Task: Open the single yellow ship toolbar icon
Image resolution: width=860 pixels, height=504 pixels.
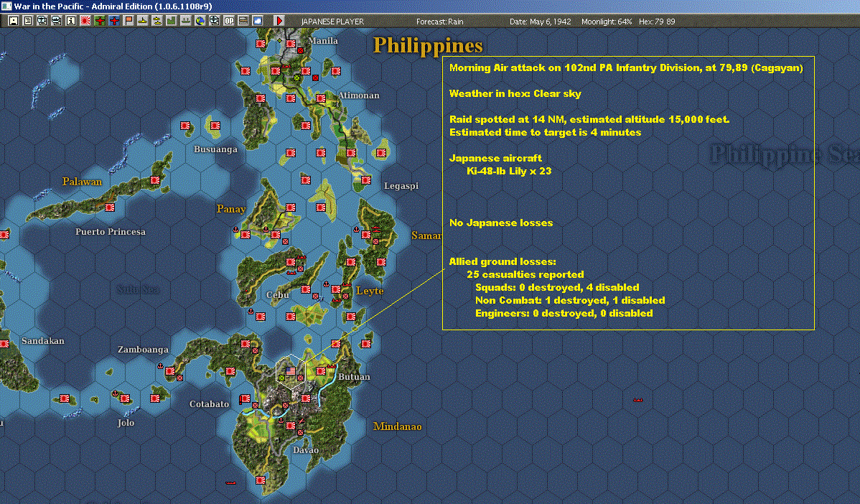Action: click(143, 21)
